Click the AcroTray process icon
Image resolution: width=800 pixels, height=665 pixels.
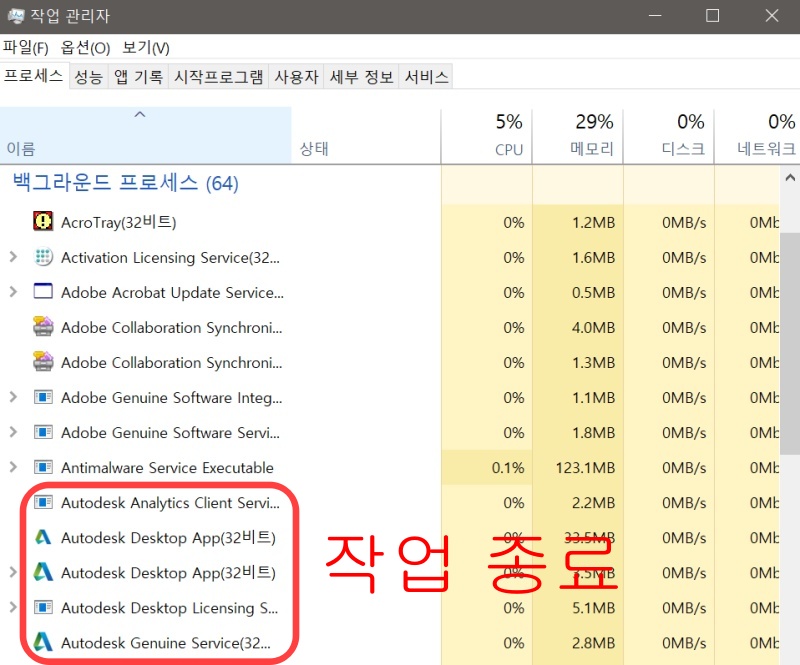41,222
